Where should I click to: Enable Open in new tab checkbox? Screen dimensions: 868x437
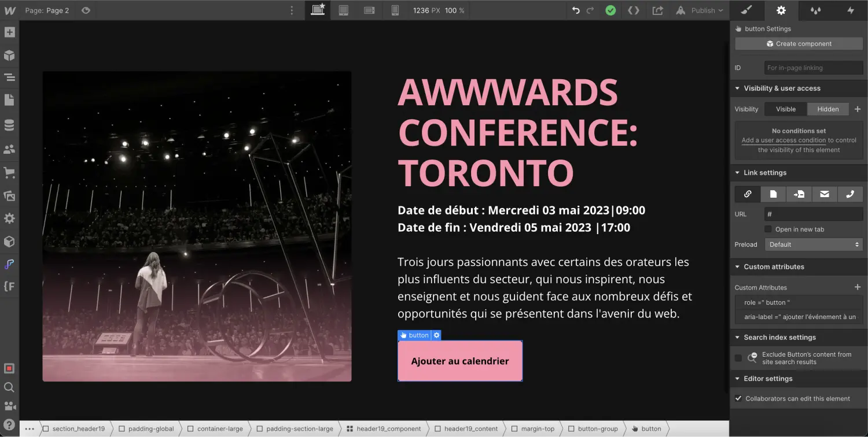[768, 229]
